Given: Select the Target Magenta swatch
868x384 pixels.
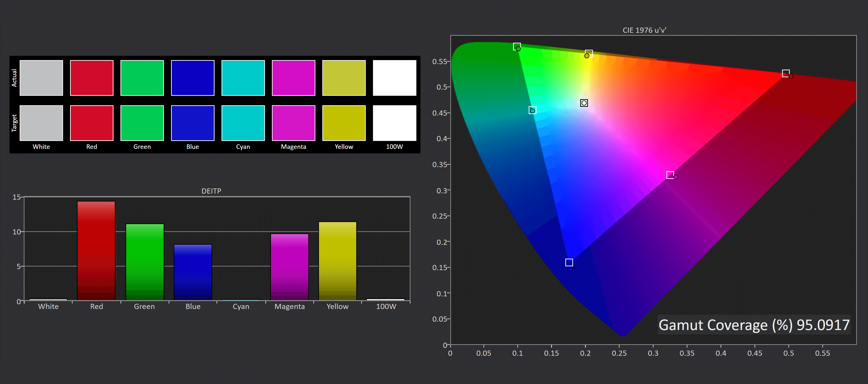Looking at the screenshot, I should pyautogui.click(x=293, y=123).
